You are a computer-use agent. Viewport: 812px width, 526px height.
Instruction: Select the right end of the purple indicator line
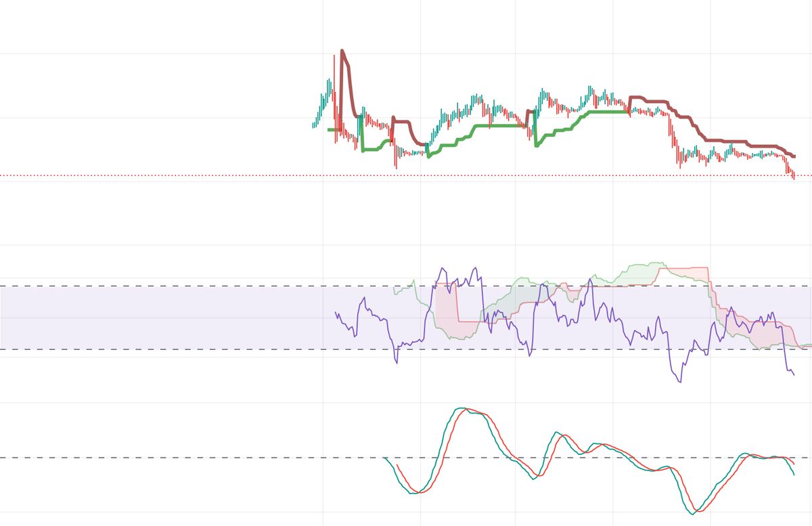click(x=793, y=374)
